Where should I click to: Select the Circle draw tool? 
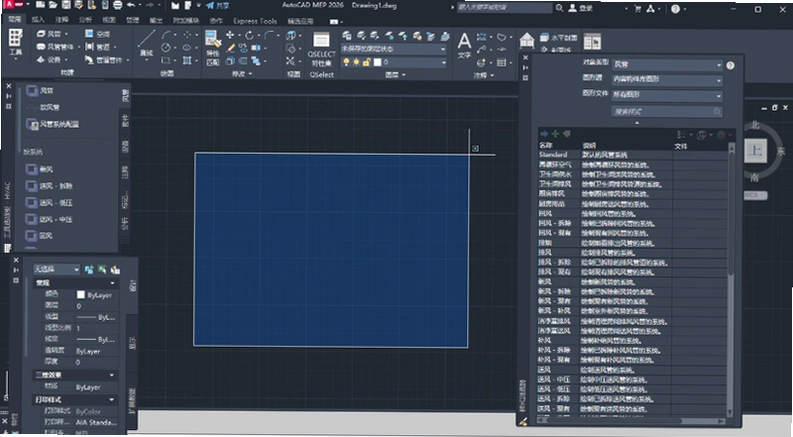pos(166,48)
